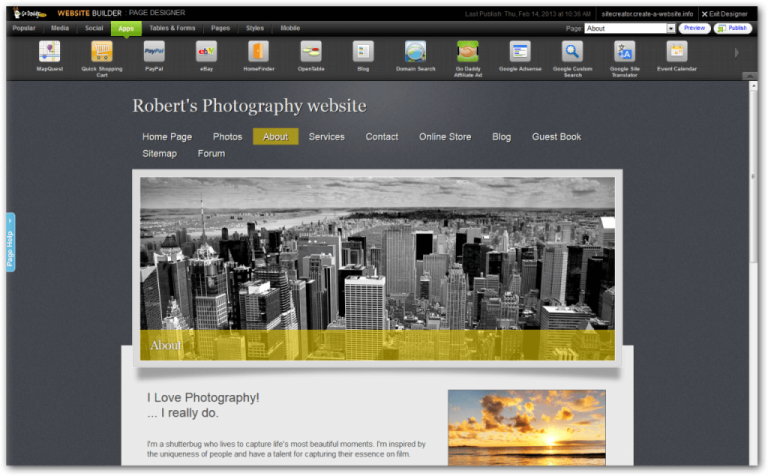The image size is (768, 476).
Task: Select the MapQuest app icon
Action: [49, 52]
